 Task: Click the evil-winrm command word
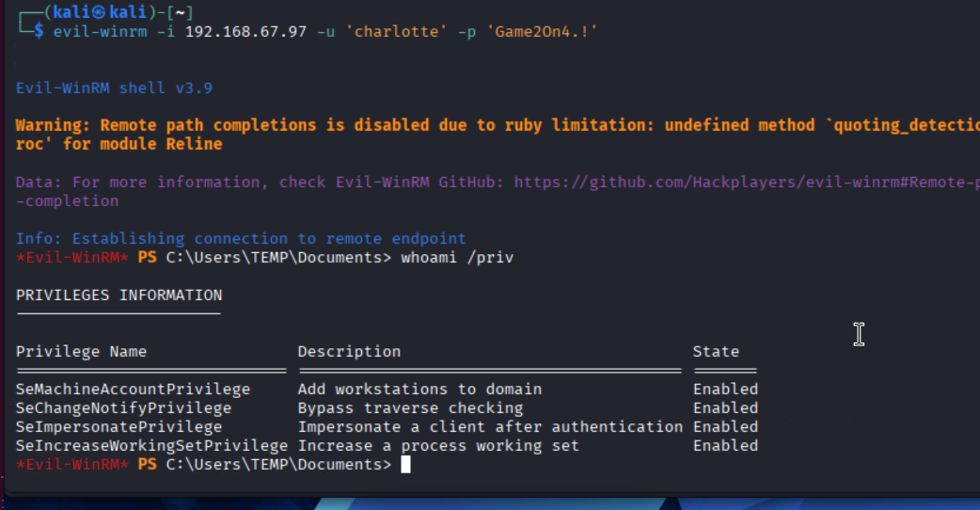100,31
